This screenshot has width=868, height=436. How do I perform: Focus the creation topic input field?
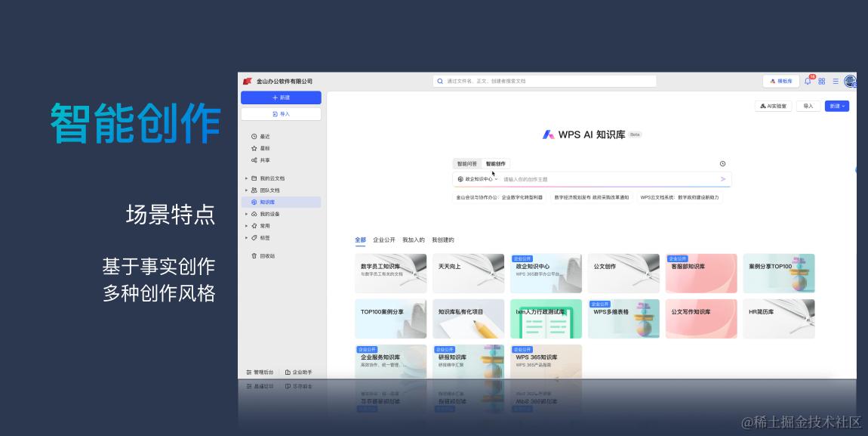click(609, 180)
